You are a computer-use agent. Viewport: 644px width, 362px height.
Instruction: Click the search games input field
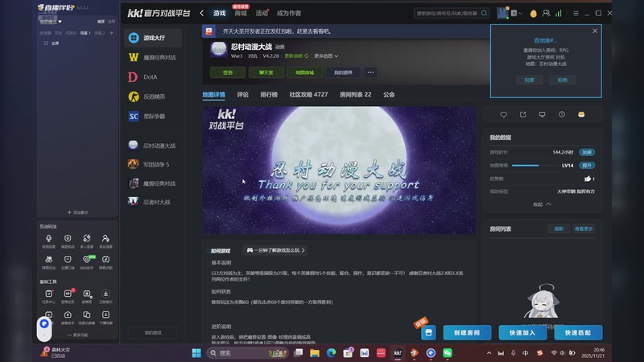(x=447, y=13)
